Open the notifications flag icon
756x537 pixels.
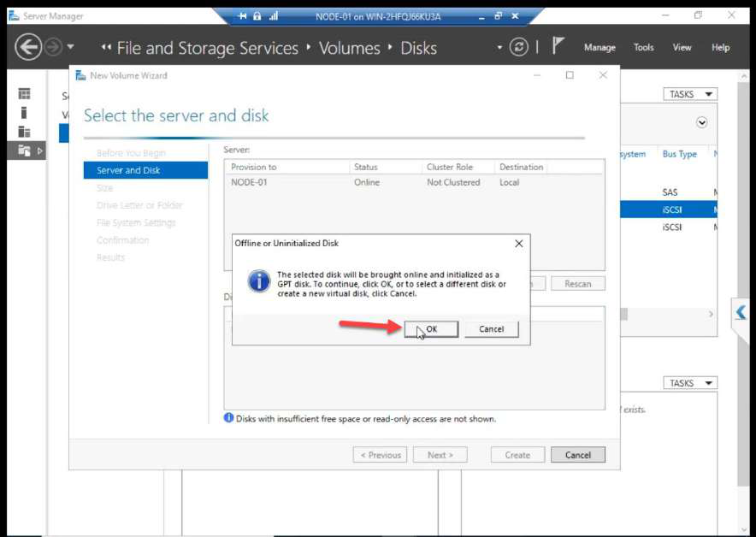558,46
